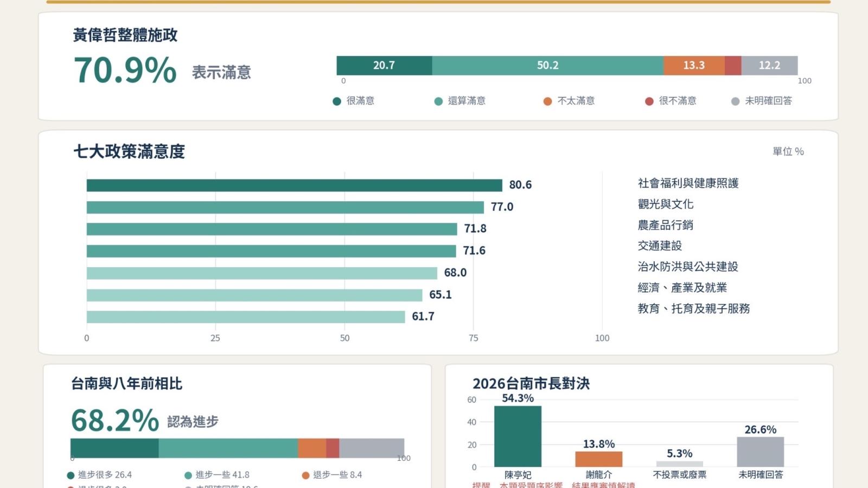Click the policy bar valued 68.0
Screen dimensions: 868x488
pos(262,273)
